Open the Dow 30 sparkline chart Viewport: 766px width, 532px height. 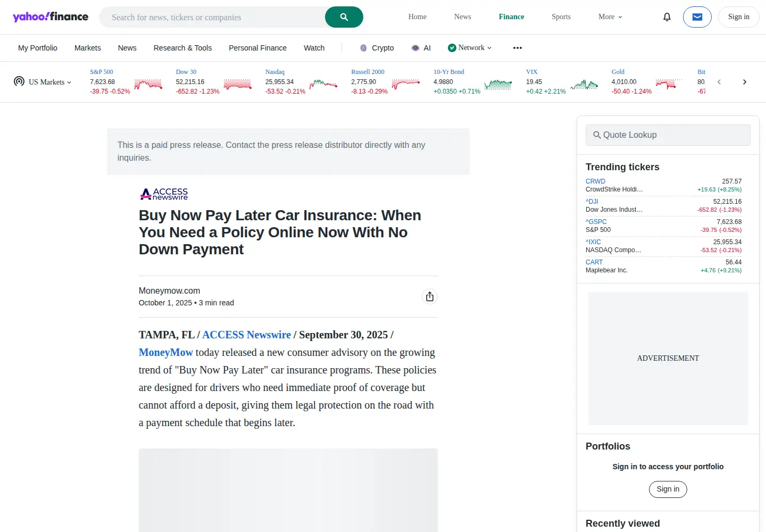238,84
